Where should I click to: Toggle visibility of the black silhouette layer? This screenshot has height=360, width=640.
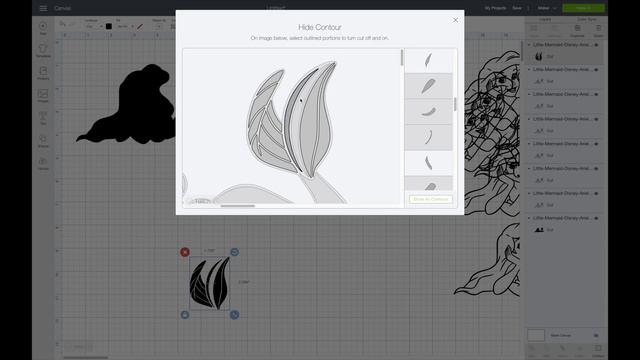(596, 218)
